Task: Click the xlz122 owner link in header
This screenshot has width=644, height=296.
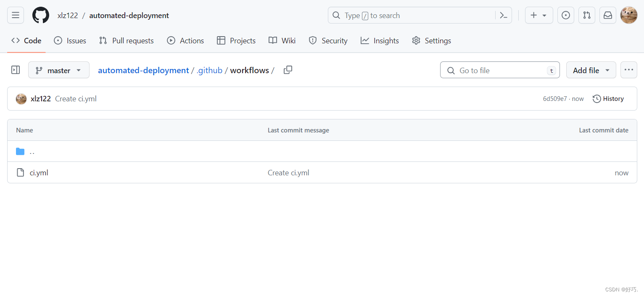Action: 68,16
